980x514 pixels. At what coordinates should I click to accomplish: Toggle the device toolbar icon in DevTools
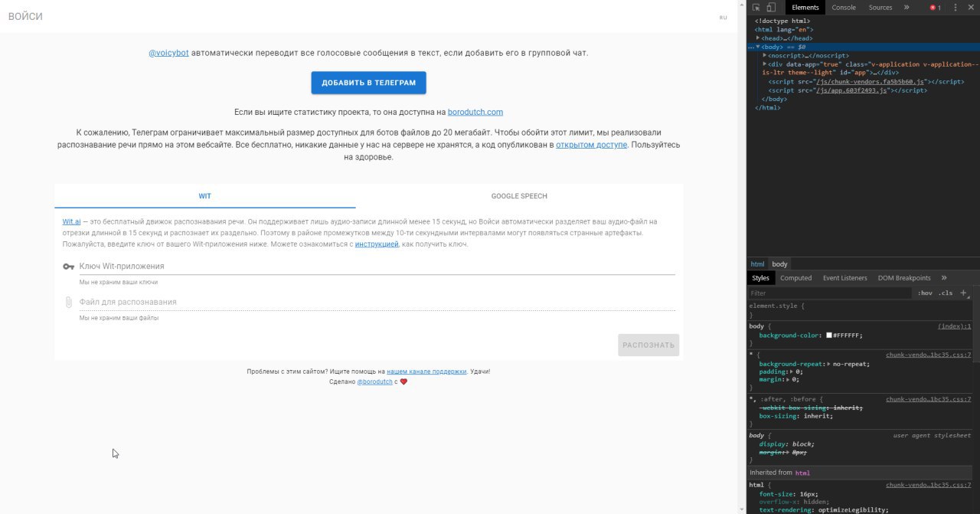point(770,8)
